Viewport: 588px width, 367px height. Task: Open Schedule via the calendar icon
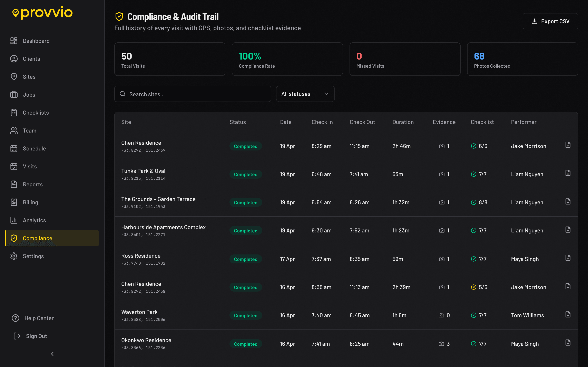point(14,148)
